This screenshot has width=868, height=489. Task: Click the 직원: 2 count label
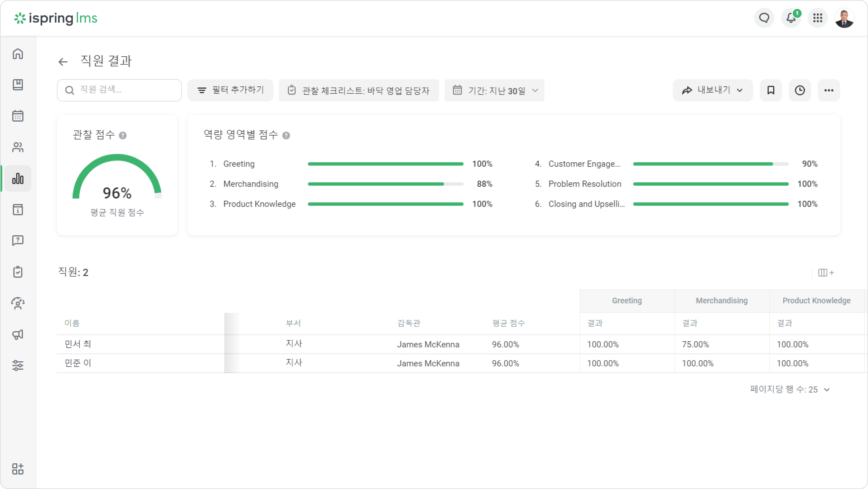click(x=73, y=272)
